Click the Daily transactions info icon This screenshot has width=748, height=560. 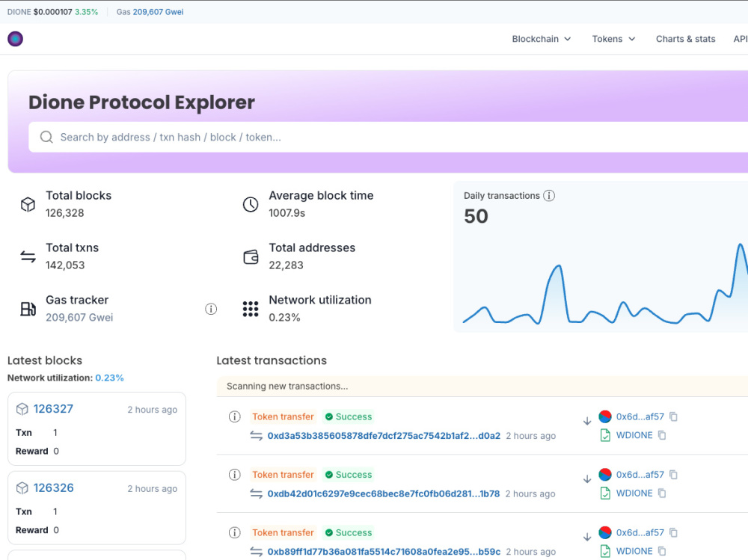[549, 196]
